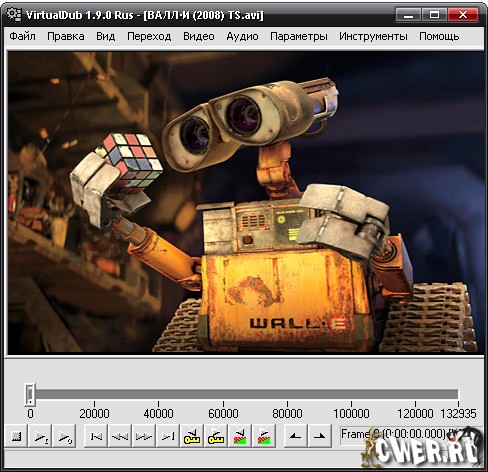The height and width of the screenshot is (472, 488).
Task: Play the input video preview
Action: (40, 436)
